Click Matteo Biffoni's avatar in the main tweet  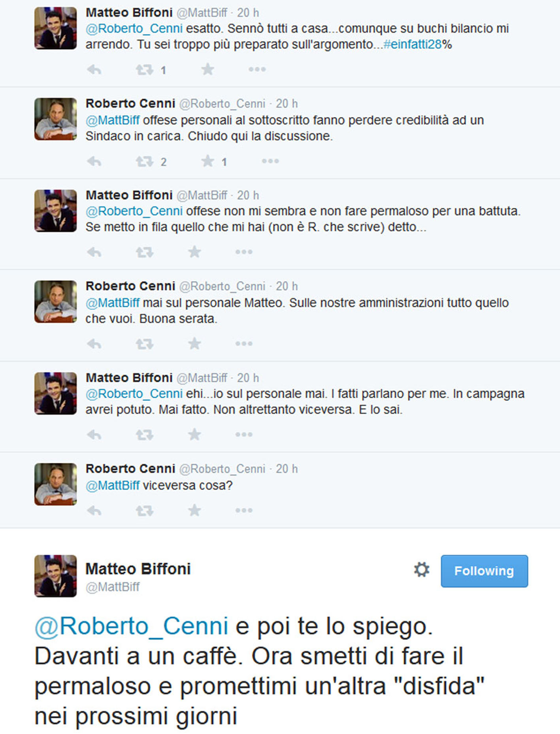tap(56, 576)
